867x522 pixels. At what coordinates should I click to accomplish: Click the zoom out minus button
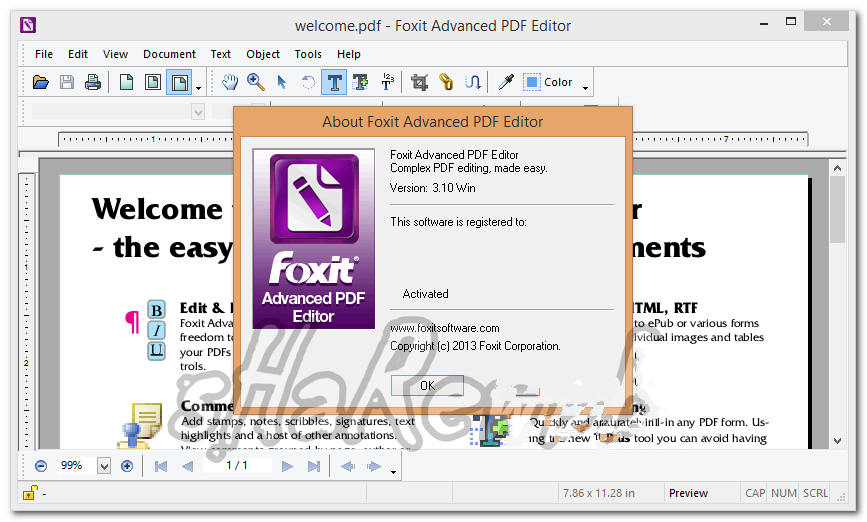click(x=40, y=466)
